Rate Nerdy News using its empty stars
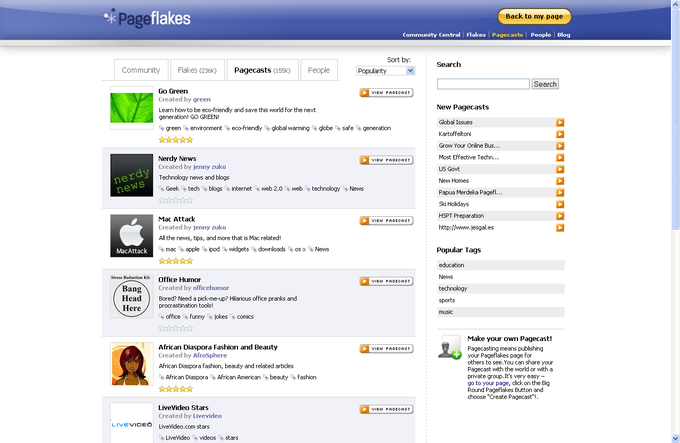Screen dimensions: 680x443 176,200
